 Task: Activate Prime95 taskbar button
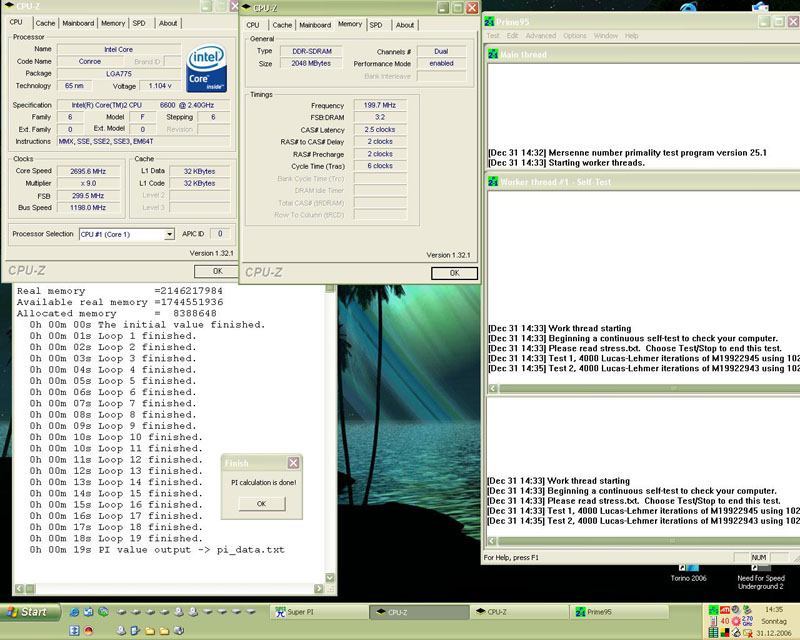pyautogui.click(x=619, y=611)
